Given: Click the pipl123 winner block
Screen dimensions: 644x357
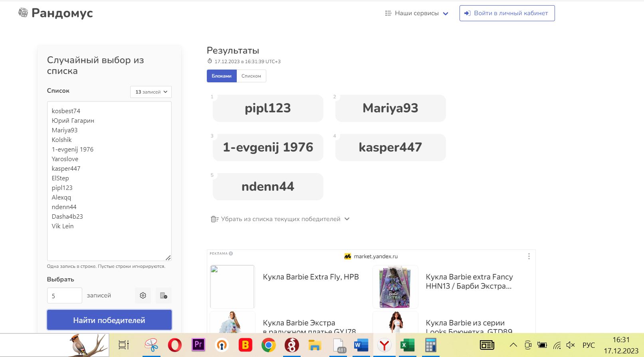Looking at the screenshot, I should pos(268,108).
